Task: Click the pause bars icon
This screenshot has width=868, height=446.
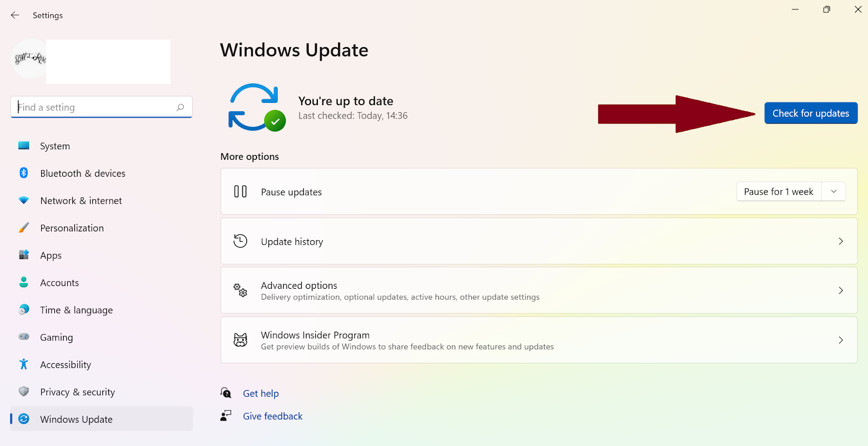Action: 240,191
